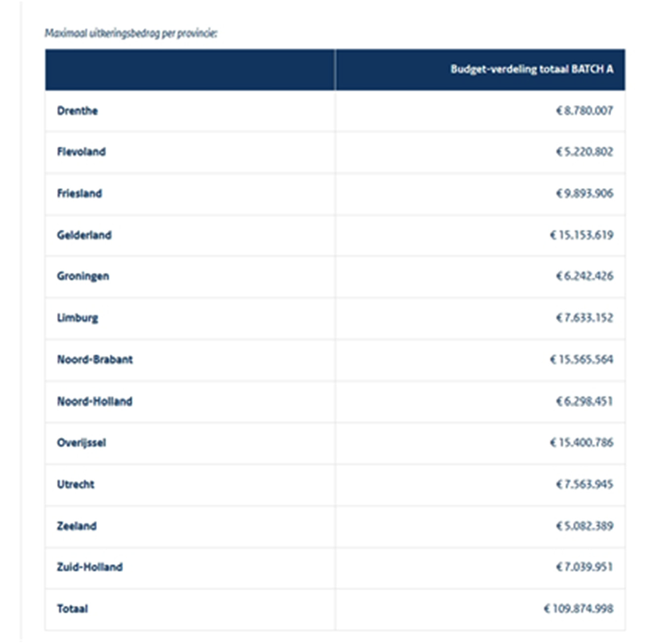Click the Zeeland province name
This screenshot has height=644, width=653.
tap(77, 526)
